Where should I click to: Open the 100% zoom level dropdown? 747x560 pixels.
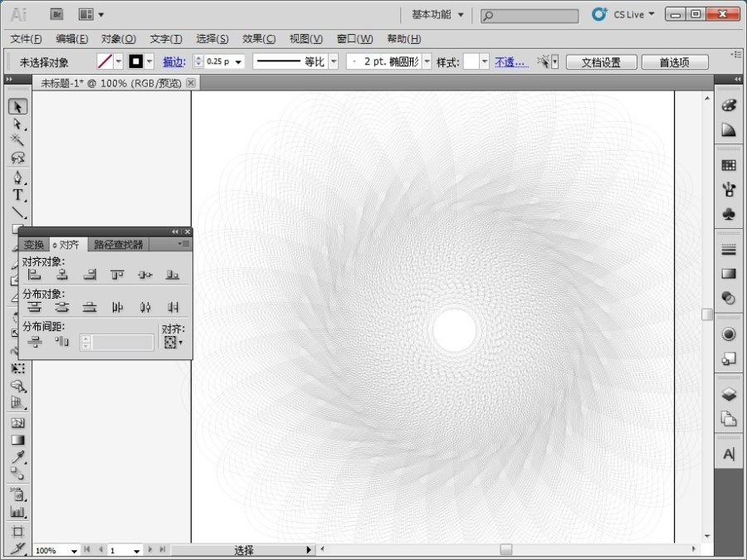click(x=74, y=551)
